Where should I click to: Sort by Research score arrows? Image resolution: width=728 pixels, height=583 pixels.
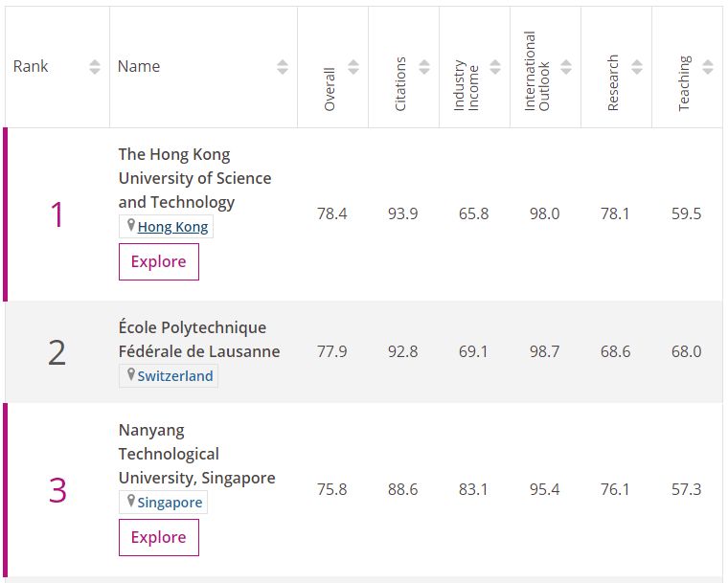pyautogui.click(x=637, y=67)
